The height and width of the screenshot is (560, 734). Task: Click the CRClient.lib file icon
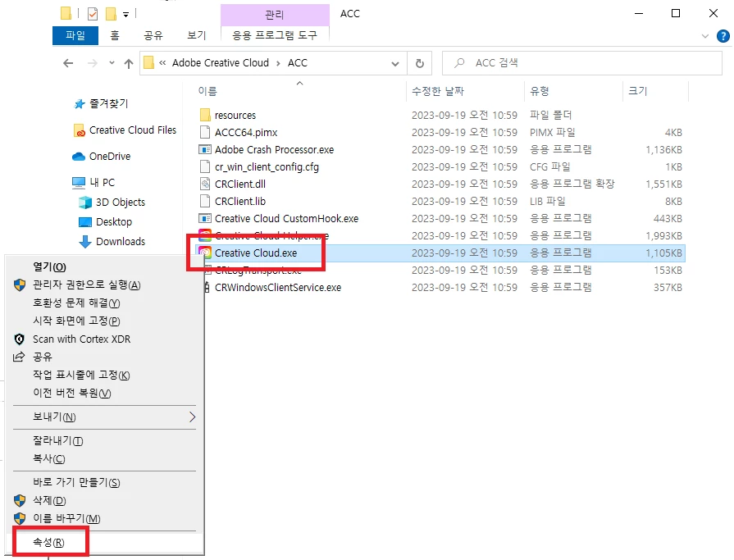(205, 201)
